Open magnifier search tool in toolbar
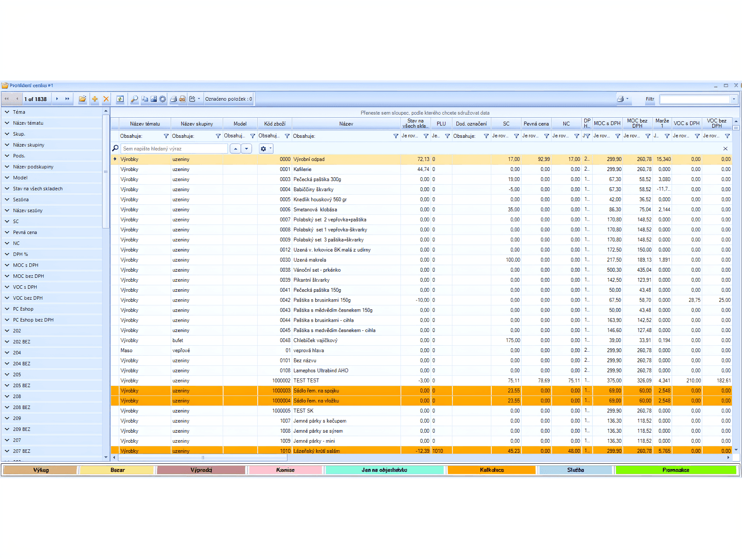The width and height of the screenshot is (742, 560). [x=135, y=99]
